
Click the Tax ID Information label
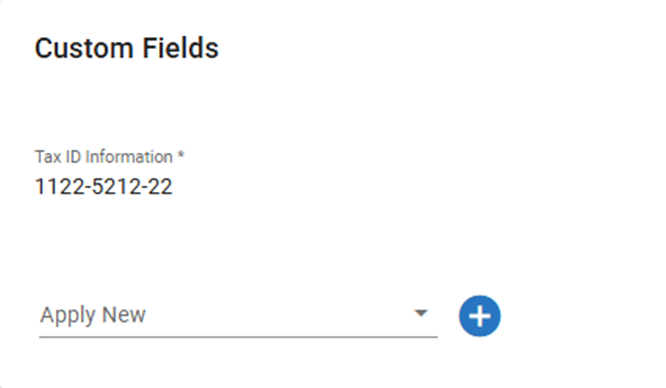coord(104,157)
